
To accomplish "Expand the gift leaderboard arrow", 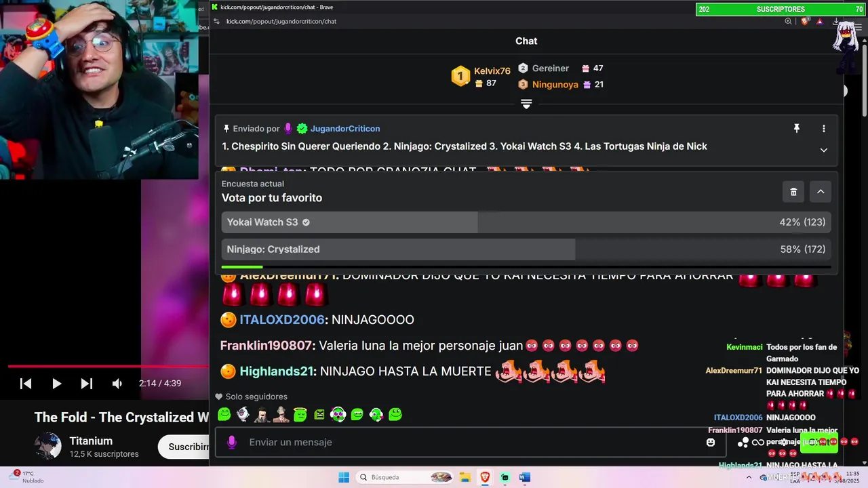I will (x=526, y=104).
